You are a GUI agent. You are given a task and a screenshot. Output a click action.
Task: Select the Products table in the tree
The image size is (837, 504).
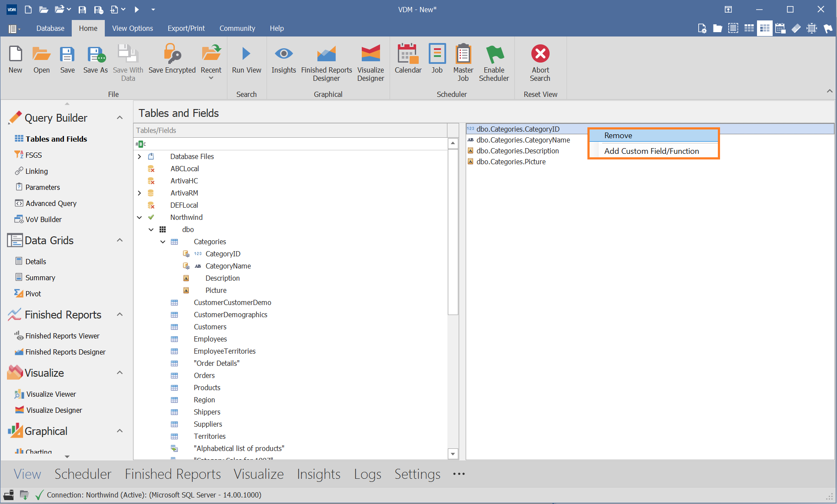tap(207, 388)
